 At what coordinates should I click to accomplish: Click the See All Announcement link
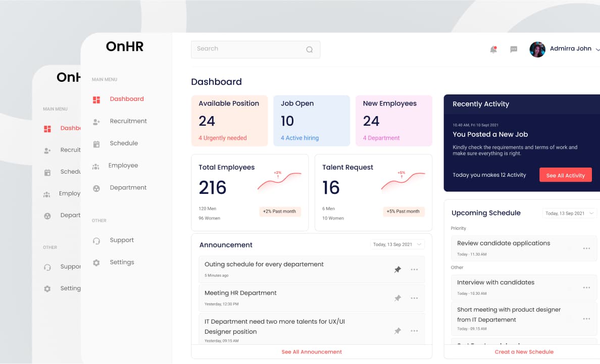pos(312,352)
